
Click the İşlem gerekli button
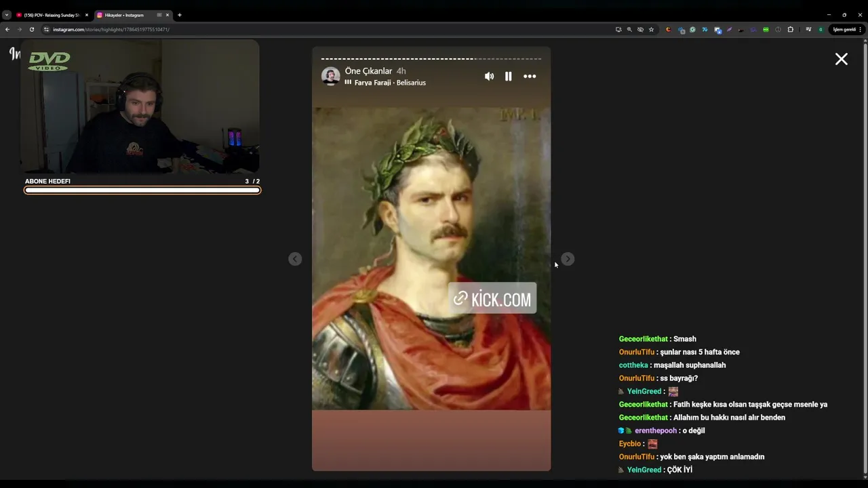848,29
